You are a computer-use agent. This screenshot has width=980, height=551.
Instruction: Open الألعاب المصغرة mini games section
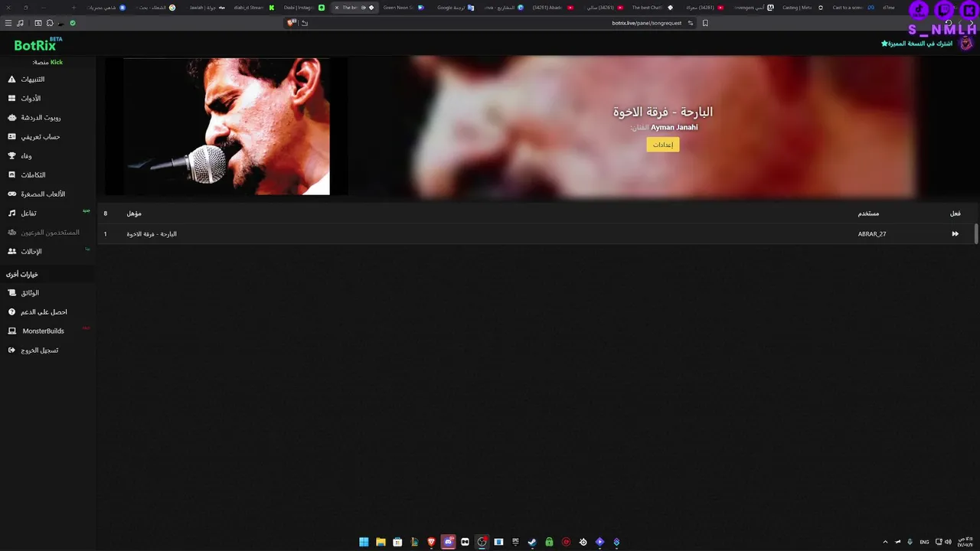(x=36, y=194)
